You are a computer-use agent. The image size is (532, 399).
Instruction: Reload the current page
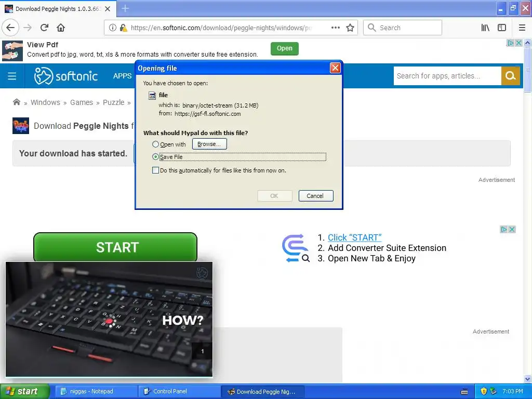point(44,28)
